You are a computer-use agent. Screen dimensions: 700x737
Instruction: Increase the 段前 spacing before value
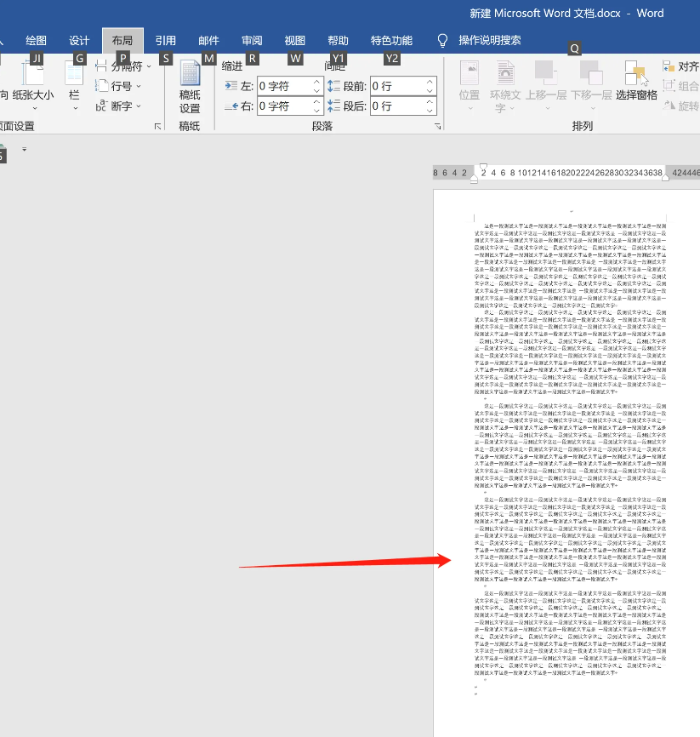pyautogui.click(x=430, y=82)
